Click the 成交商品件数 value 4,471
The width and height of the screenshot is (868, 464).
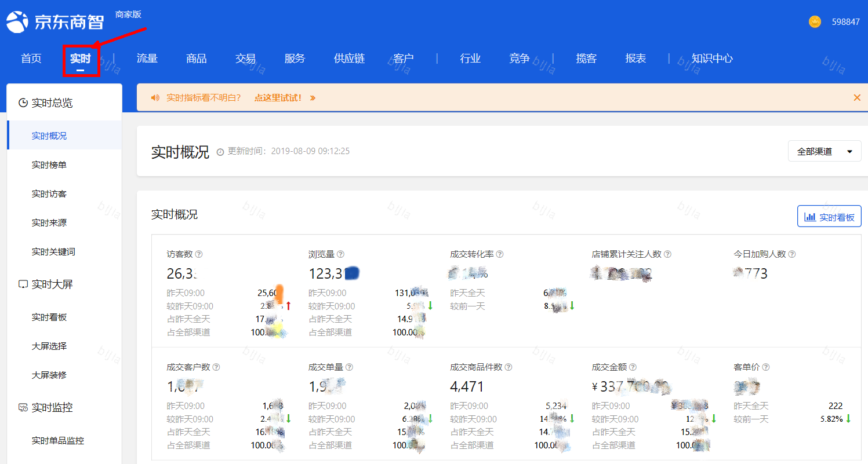click(467, 386)
